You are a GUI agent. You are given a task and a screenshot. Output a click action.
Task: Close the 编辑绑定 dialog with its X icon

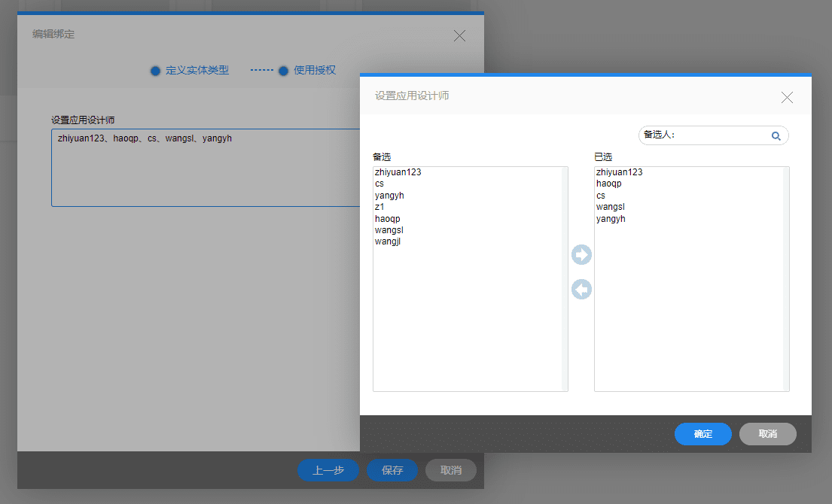459,35
